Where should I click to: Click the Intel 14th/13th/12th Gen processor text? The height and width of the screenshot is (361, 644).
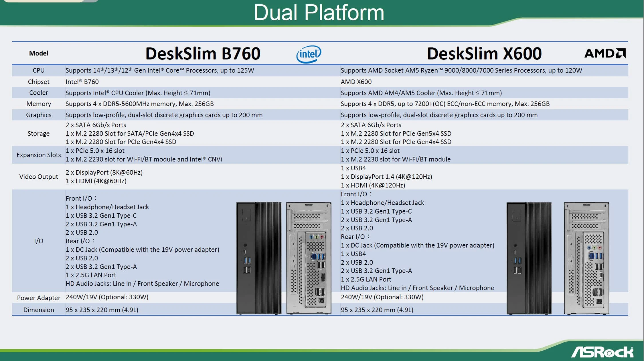pos(160,70)
